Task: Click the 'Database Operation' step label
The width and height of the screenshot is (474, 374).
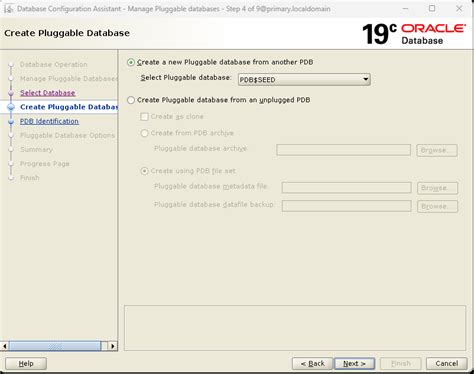Action: click(54, 65)
